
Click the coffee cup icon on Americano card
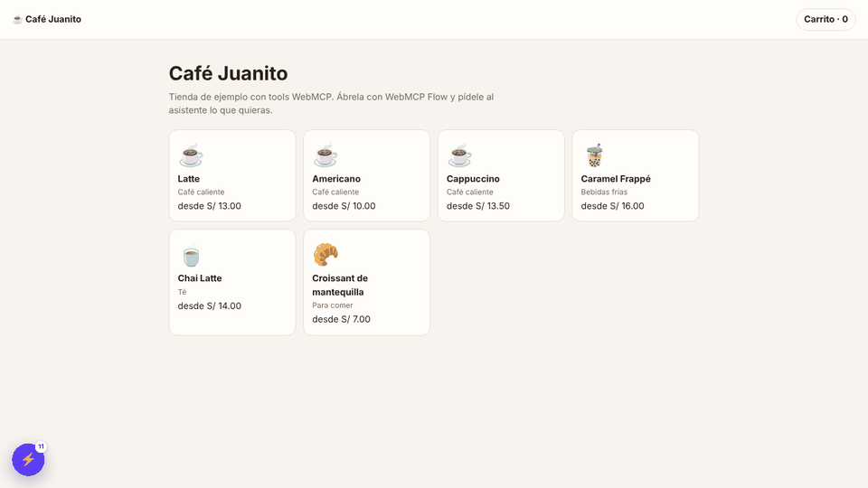(325, 155)
